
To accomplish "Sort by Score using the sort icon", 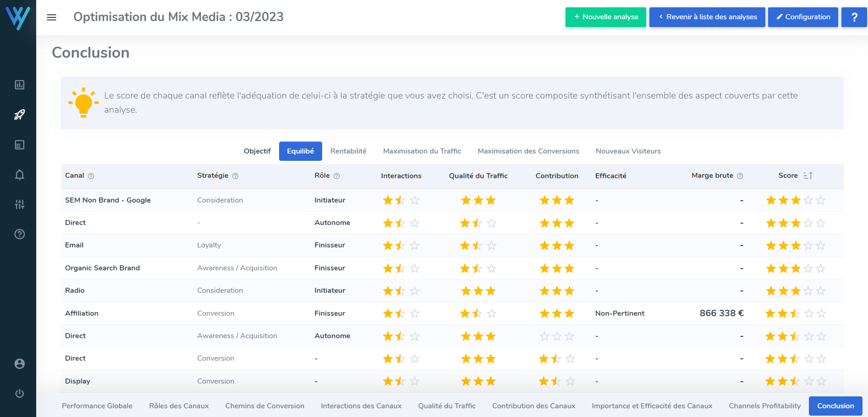I will coord(808,176).
